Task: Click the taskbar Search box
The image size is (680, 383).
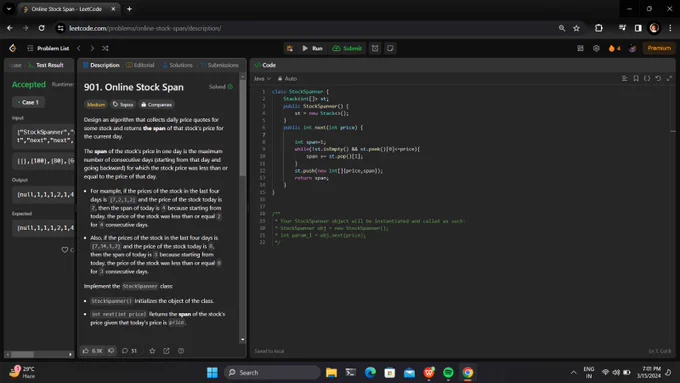Action: 272,373
